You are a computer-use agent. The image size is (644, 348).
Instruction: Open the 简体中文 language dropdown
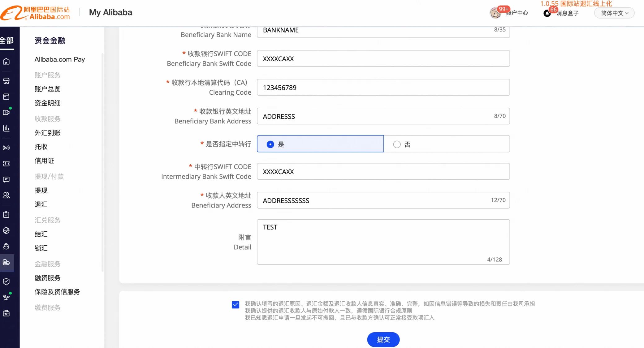614,13
